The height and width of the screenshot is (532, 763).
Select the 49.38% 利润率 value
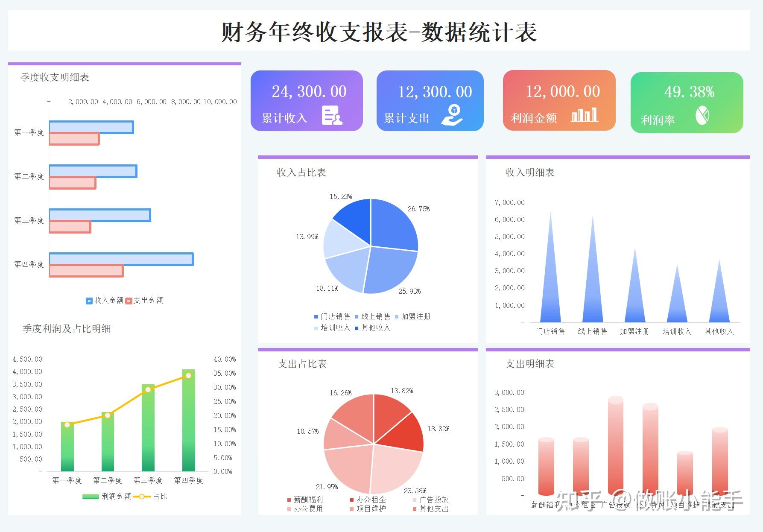pos(689,92)
